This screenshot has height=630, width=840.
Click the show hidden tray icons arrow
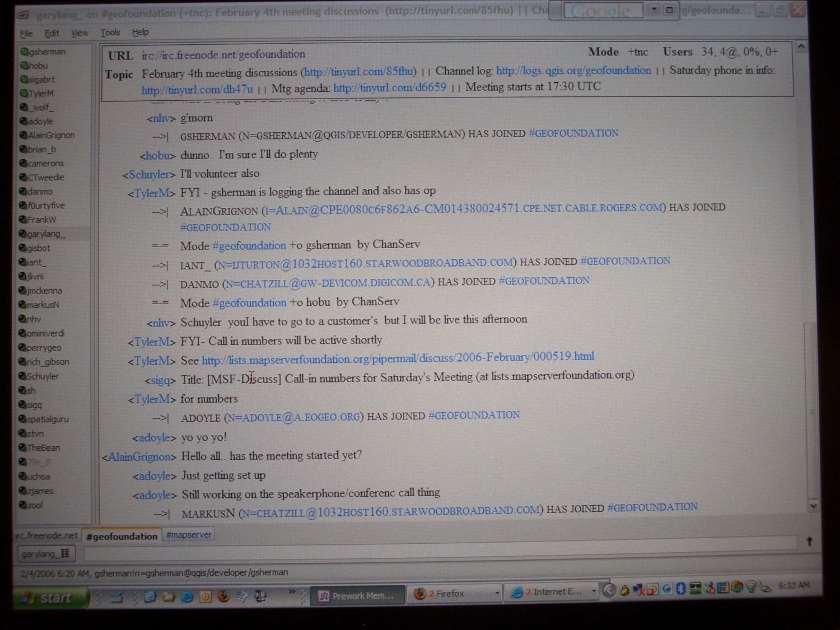click(x=609, y=590)
